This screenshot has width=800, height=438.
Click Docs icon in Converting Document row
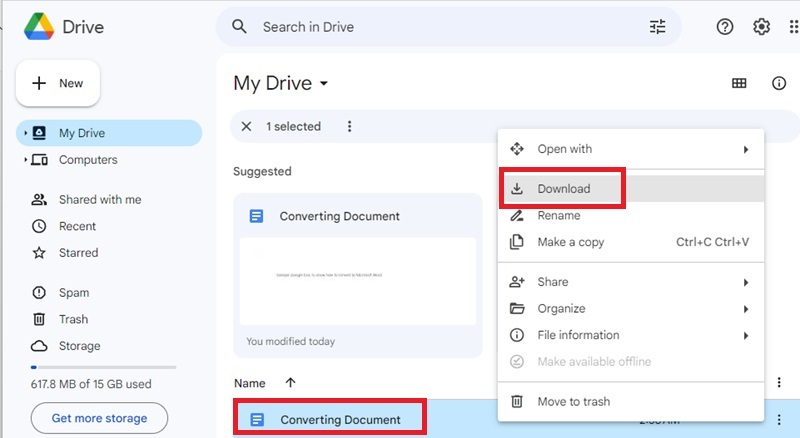[257, 420]
